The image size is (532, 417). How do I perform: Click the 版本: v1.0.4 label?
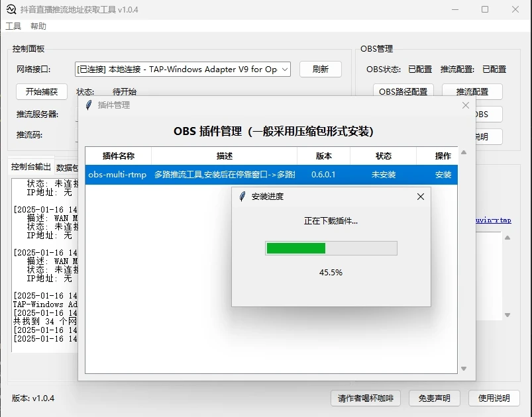coord(33,398)
